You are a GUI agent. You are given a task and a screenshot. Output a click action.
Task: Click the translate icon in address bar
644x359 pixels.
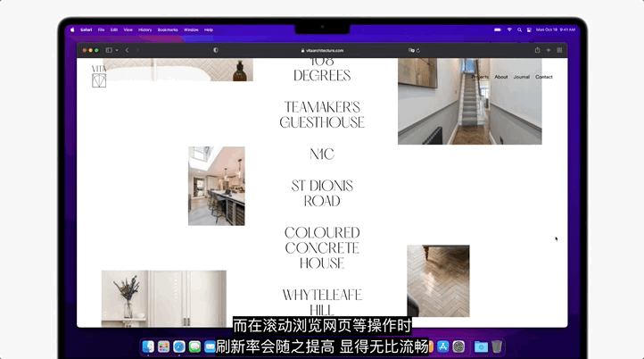(411, 50)
